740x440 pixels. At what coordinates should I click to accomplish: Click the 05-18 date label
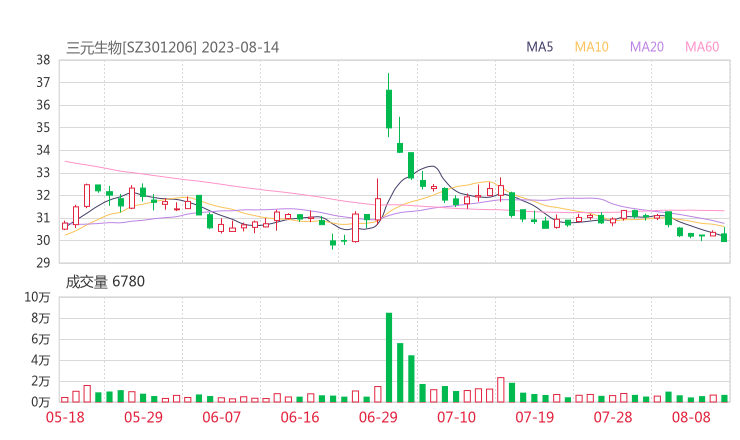65,417
